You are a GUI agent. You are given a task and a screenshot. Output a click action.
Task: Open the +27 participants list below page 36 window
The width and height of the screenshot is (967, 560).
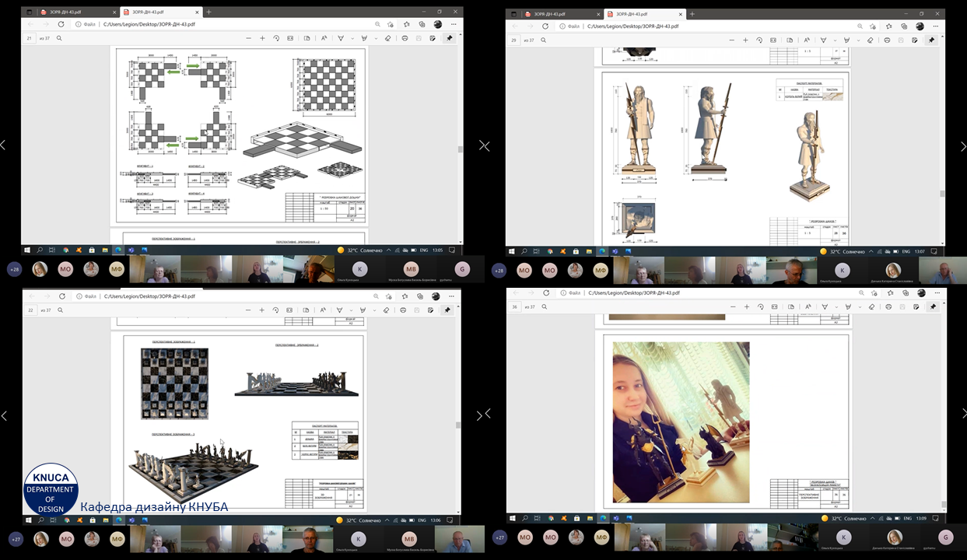coord(499,537)
